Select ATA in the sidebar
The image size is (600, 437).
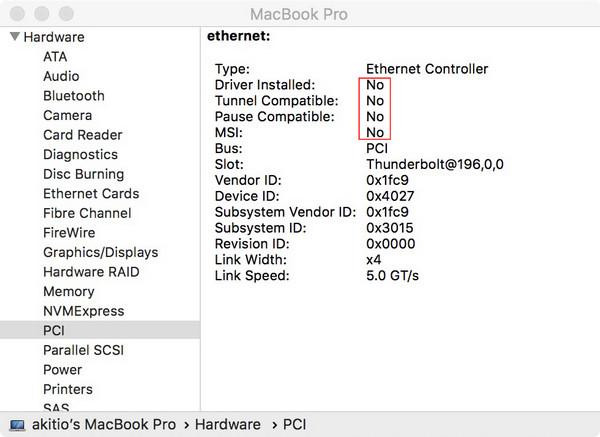tap(55, 57)
